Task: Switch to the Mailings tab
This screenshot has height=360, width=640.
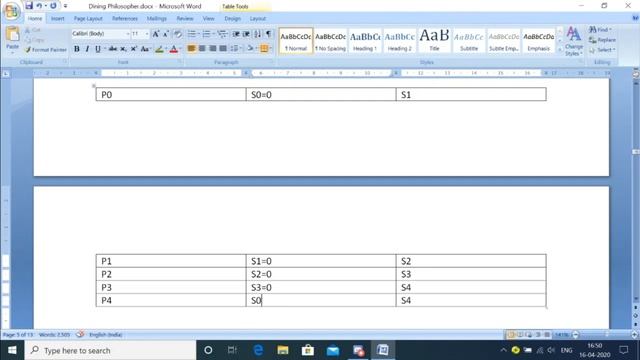Action: tap(157, 19)
